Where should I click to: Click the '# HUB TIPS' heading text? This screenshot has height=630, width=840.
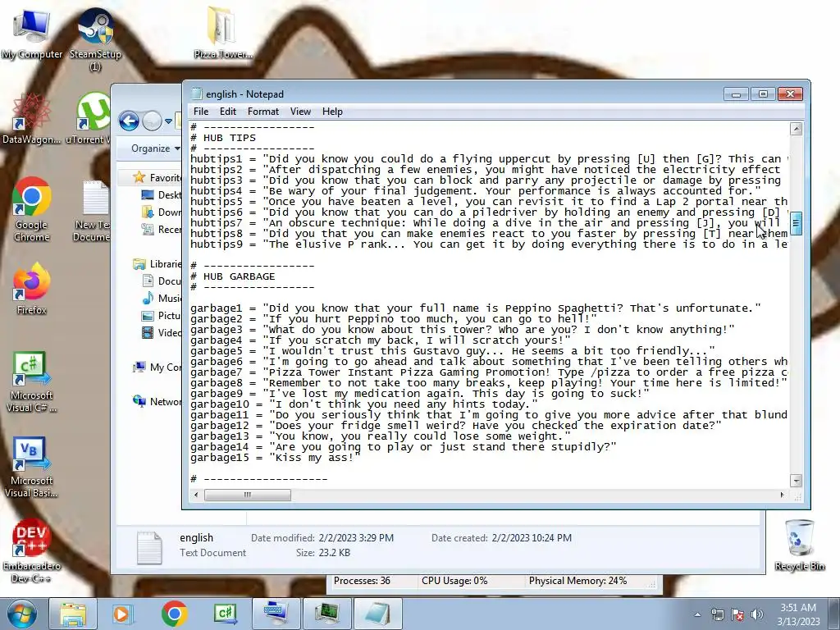click(223, 138)
